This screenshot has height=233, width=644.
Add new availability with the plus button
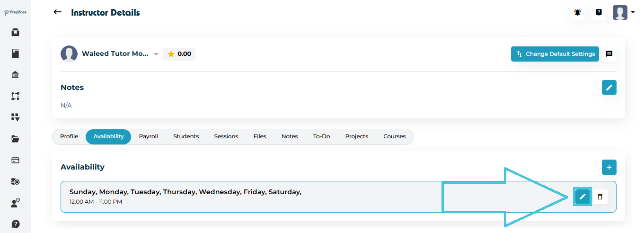coord(609,167)
